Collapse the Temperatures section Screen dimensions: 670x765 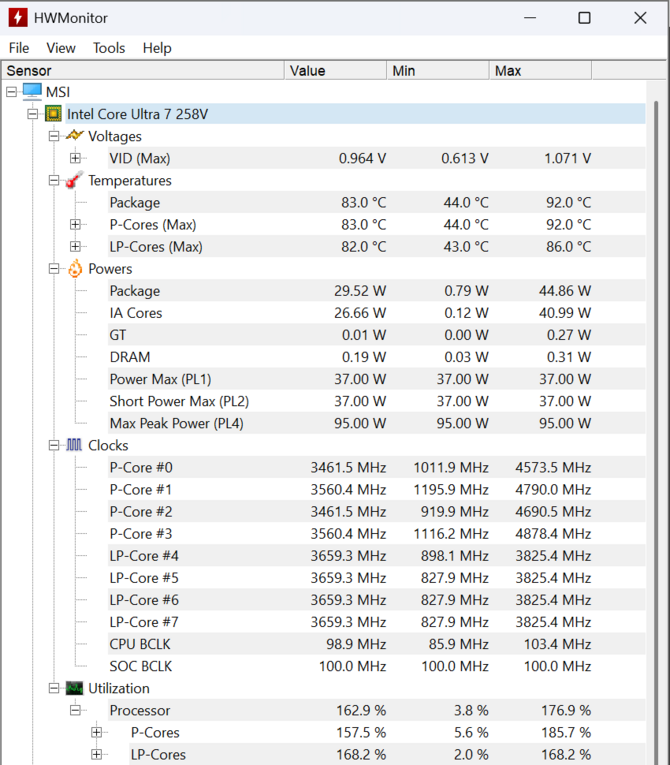click(x=54, y=181)
